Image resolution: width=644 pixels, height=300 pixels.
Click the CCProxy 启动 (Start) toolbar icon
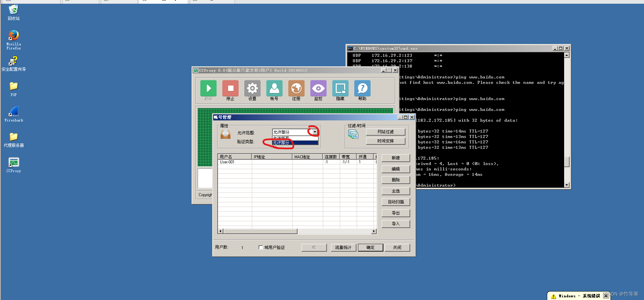(x=208, y=89)
